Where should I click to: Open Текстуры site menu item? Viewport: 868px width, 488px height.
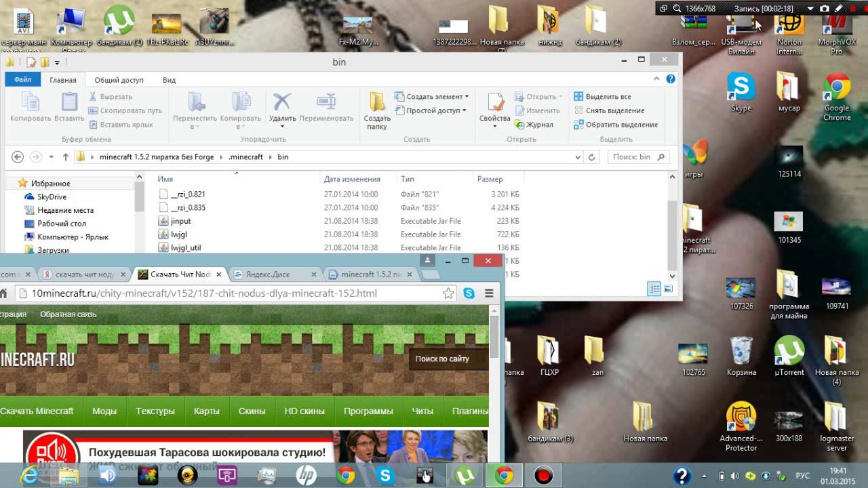pos(155,411)
